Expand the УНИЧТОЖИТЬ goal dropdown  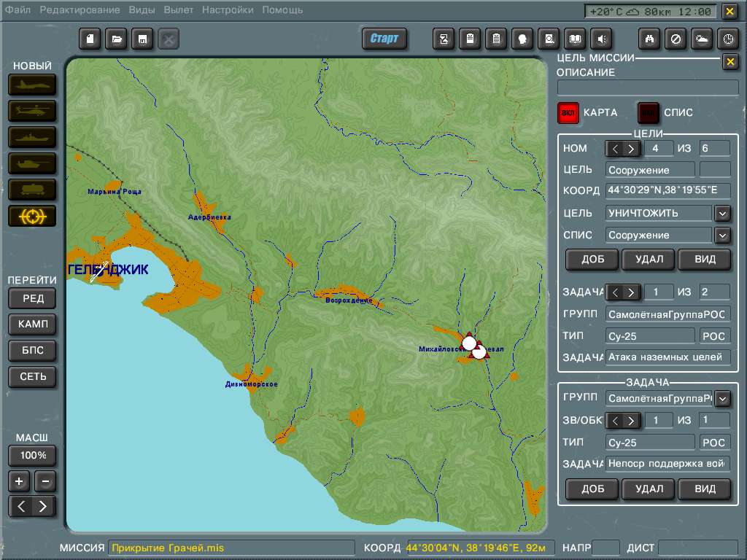pos(722,214)
